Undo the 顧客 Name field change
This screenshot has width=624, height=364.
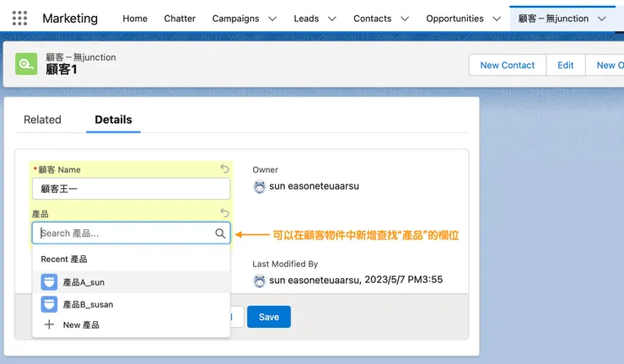click(x=225, y=169)
